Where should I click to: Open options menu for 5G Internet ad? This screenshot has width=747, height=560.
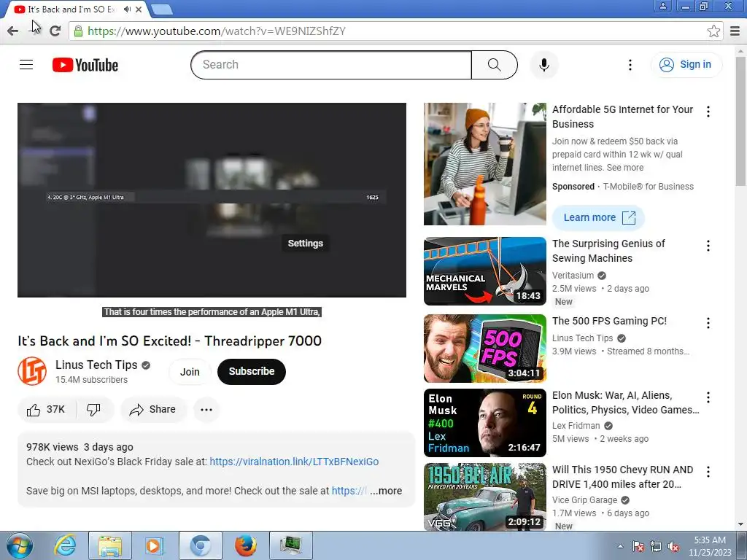[708, 112]
